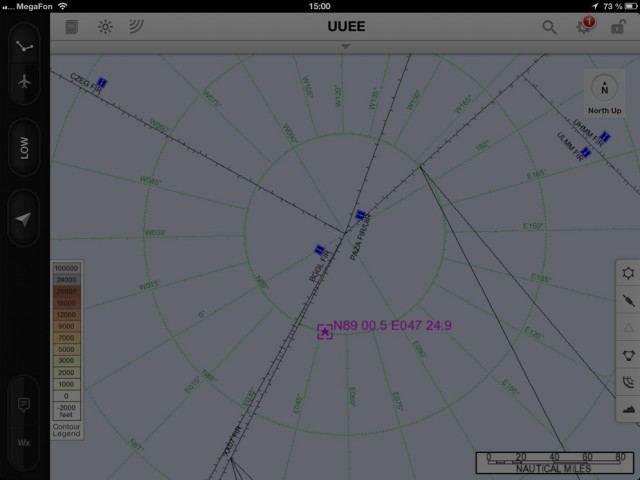640x480 pixels.
Task: Tap the magenta N89 00.5 E047 24.9 waypoint
Action: (325, 331)
